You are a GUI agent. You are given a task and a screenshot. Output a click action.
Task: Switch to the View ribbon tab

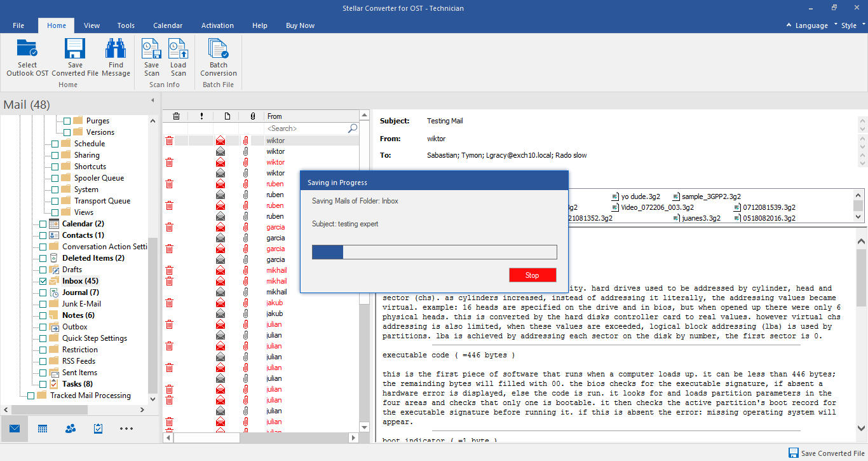[x=92, y=25]
